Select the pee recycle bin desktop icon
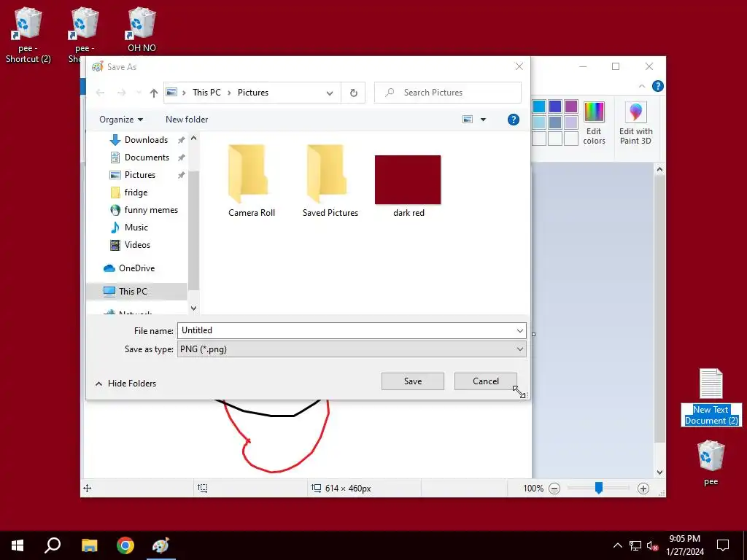 [711, 463]
